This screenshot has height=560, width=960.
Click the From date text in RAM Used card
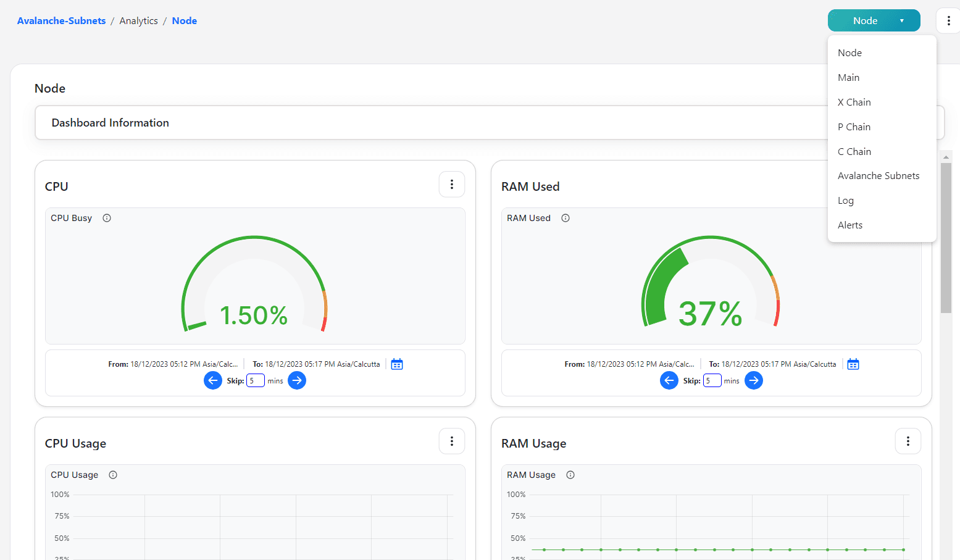point(630,364)
